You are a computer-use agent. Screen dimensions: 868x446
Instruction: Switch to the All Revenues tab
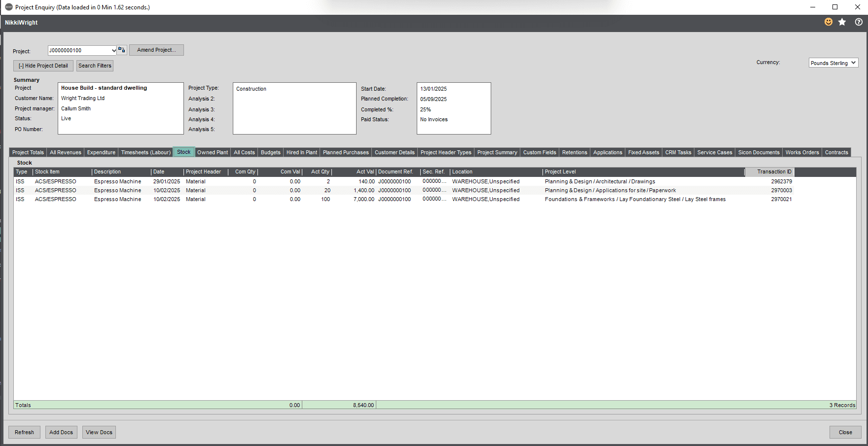[x=66, y=152]
